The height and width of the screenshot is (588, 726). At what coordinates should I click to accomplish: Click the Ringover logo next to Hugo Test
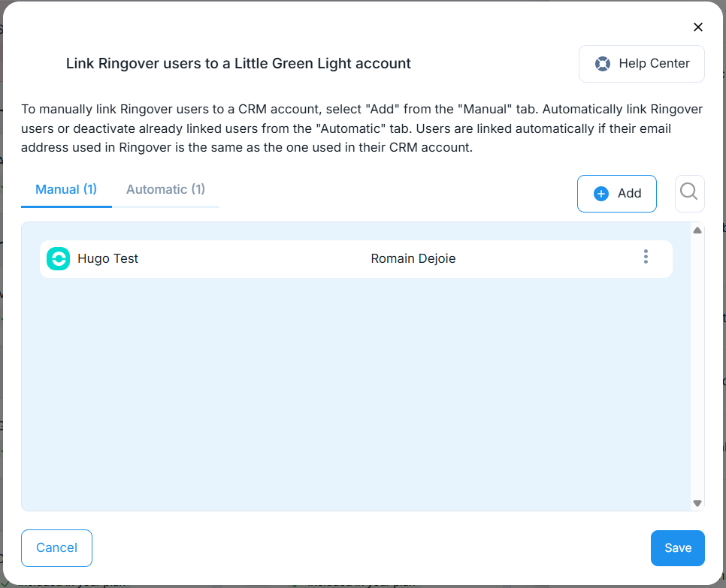(x=58, y=259)
